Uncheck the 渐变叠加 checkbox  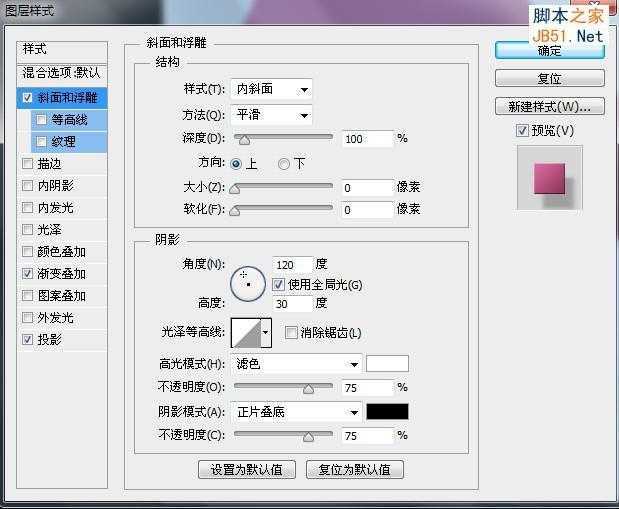[27, 273]
